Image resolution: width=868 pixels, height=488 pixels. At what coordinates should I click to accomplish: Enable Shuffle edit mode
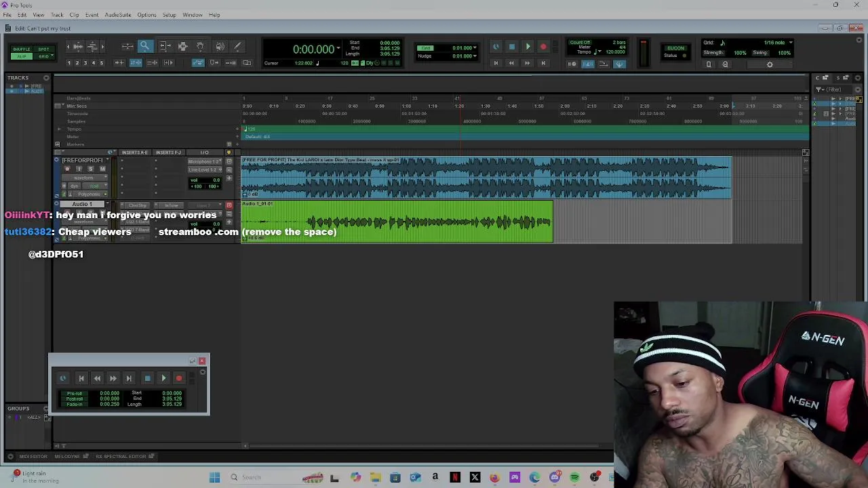[x=21, y=49]
